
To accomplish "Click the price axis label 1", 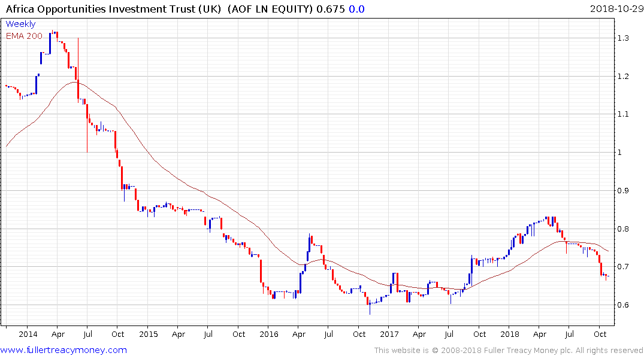I will pyautogui.click(x=620, y=152).
